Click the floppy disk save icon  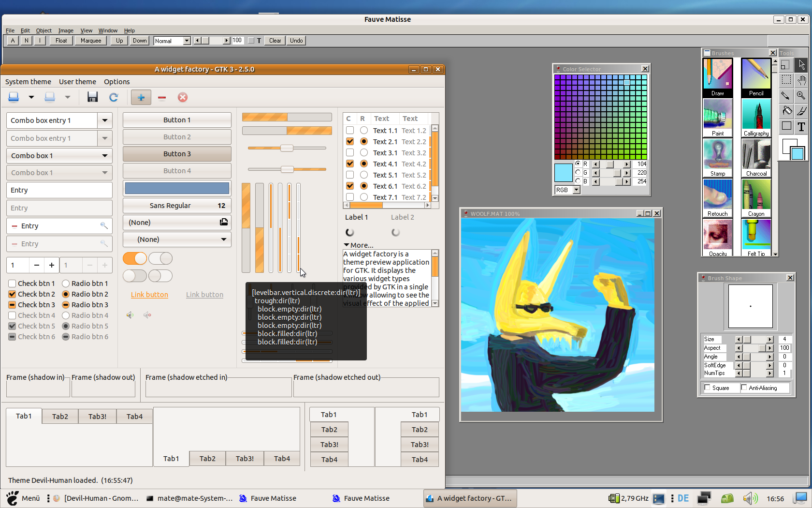92,97
